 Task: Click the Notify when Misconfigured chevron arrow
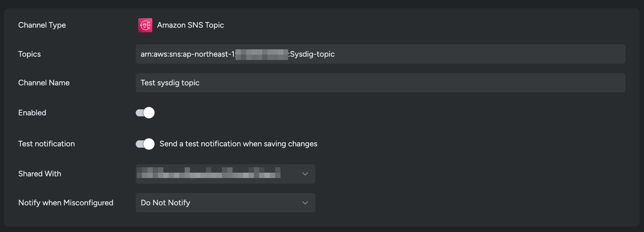coord(305,203)
